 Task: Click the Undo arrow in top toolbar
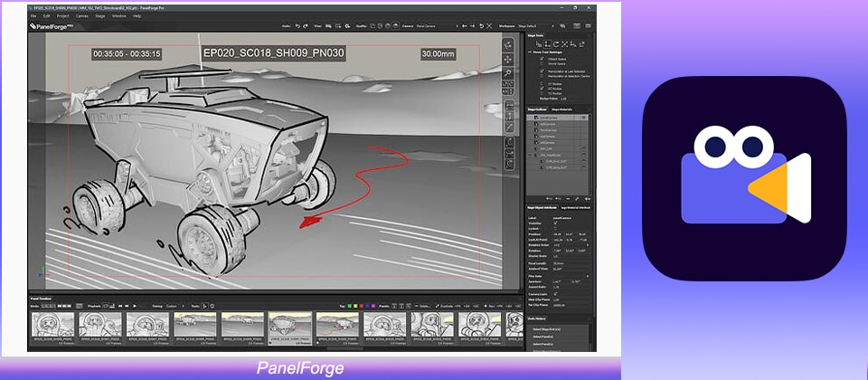tap(297, 26)
